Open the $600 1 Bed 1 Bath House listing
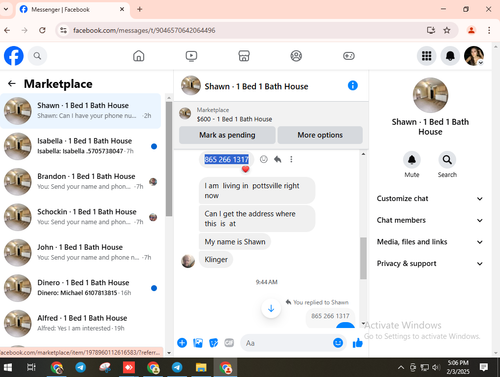Image resolution: width=500 pixels, height=377 pixels. [234, 119]
